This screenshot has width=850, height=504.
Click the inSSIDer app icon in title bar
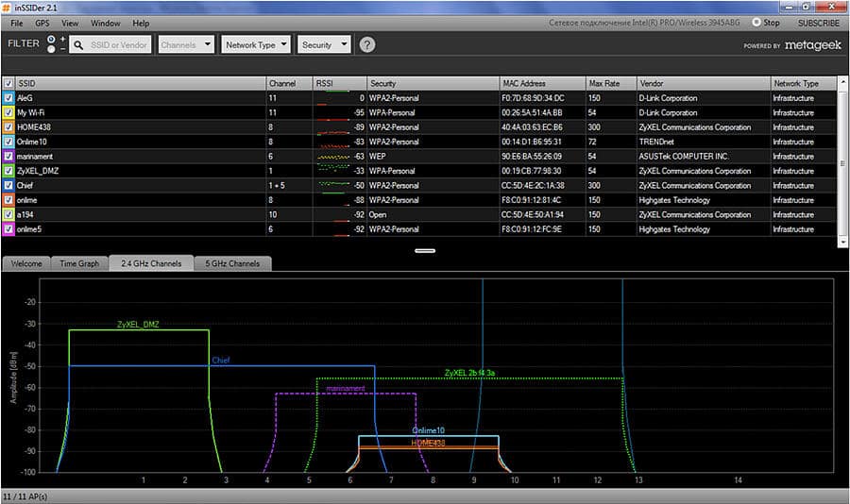tap(8, 7)
